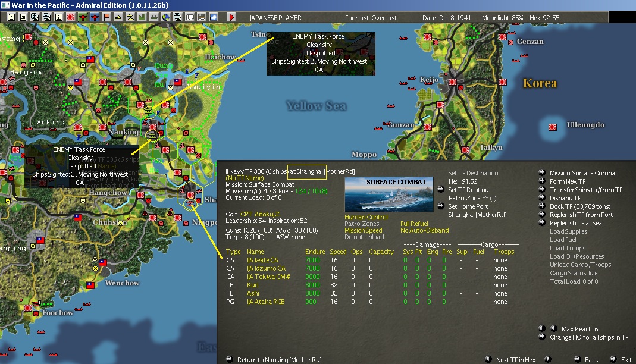Click arrow beside Set Home Port
636x364 pixels.
(x=441, y=206)
